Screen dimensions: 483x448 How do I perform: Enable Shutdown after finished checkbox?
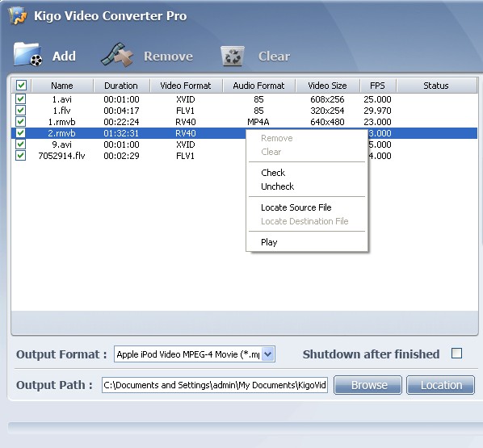pyautogui.click(x=456, y=354)
